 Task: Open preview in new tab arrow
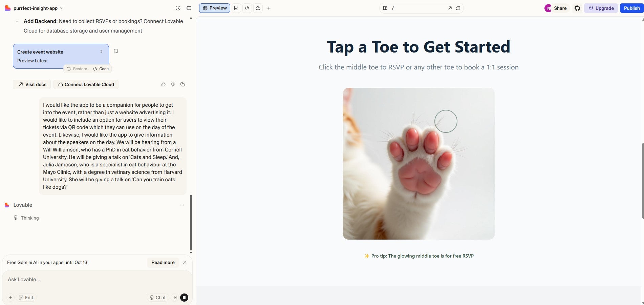pyautogui.click(x=450, y=8)
